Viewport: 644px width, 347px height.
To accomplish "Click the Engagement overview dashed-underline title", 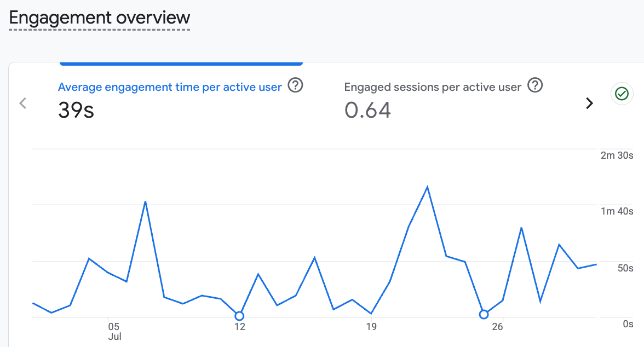I will pyautogui.click(x=100, y=19).
